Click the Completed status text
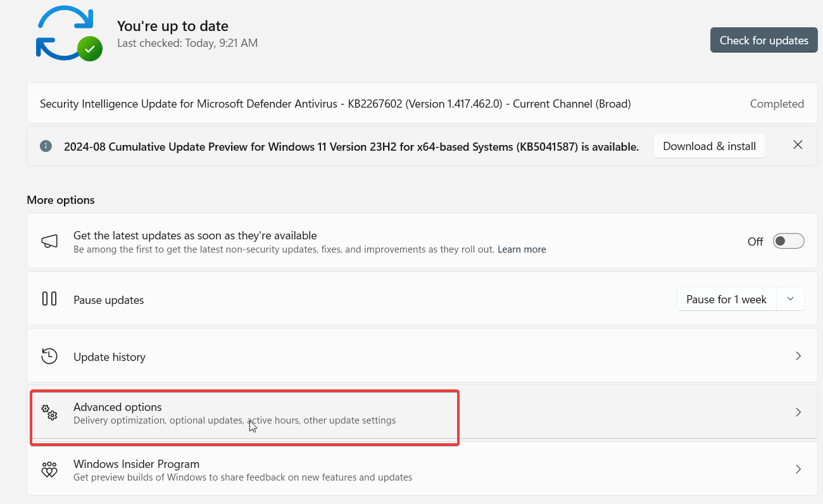 coord(777,104)
